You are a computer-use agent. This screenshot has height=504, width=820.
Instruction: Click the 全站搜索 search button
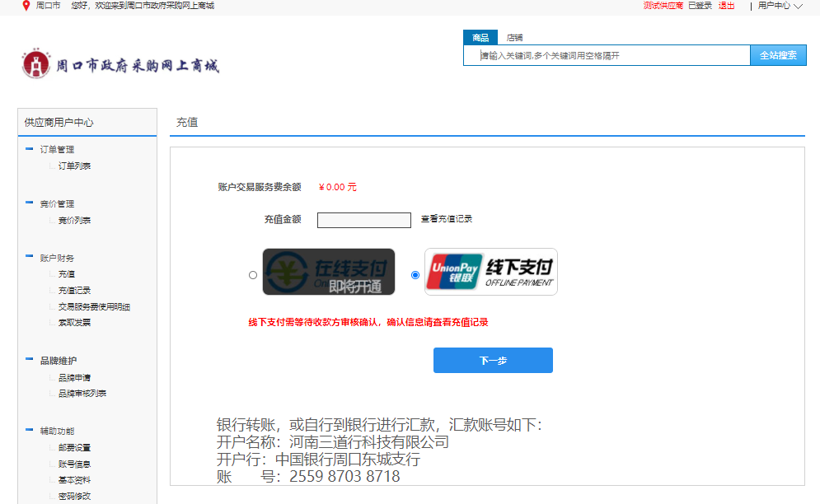coord(778,55)
